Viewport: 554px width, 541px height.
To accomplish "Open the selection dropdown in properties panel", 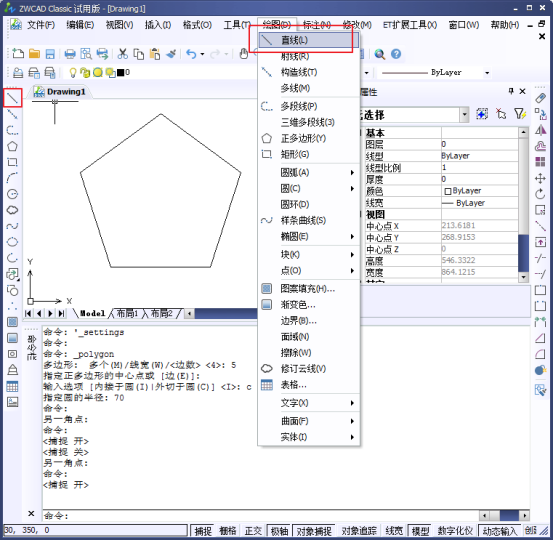I will click(464, 114).
